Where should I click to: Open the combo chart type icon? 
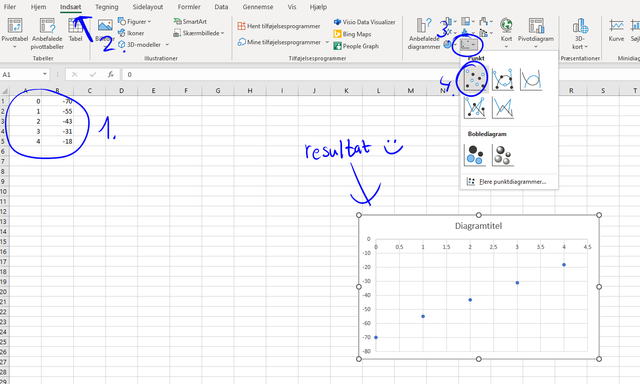[484, 33]
